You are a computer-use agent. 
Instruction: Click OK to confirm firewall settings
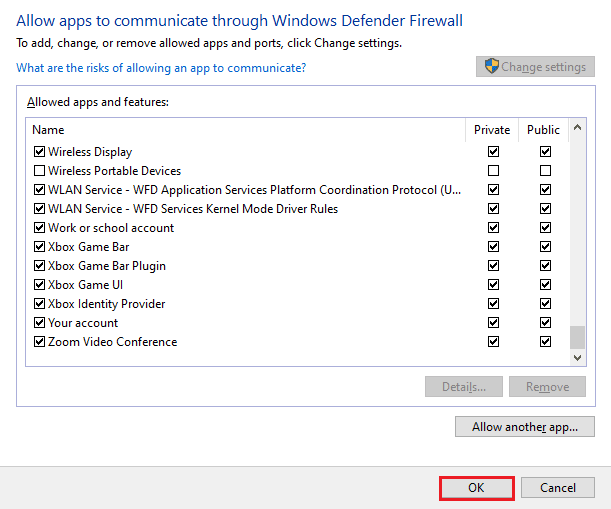click(x=476, y=488)
